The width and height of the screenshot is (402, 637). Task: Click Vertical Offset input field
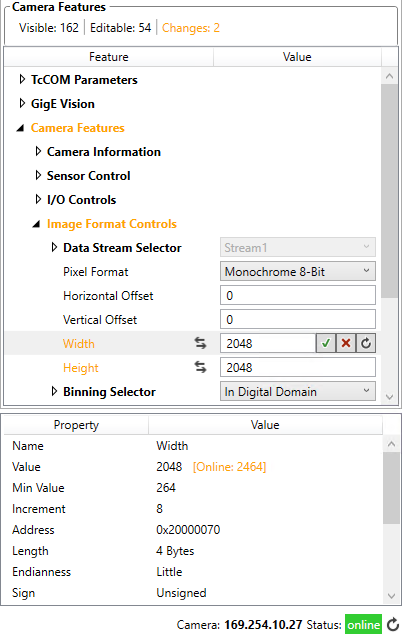(x=298, y=319)
